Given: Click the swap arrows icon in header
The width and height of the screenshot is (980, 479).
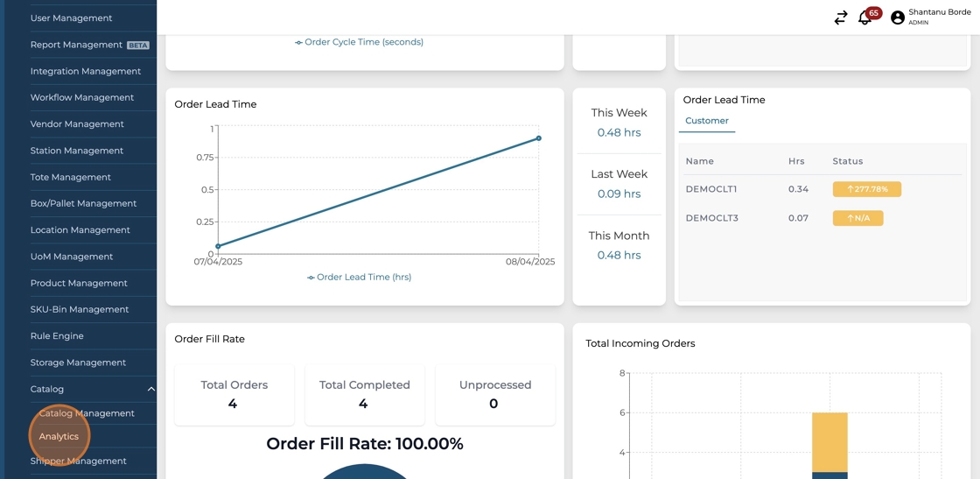Looking at the screenshot, I should [x=840, y=18].
